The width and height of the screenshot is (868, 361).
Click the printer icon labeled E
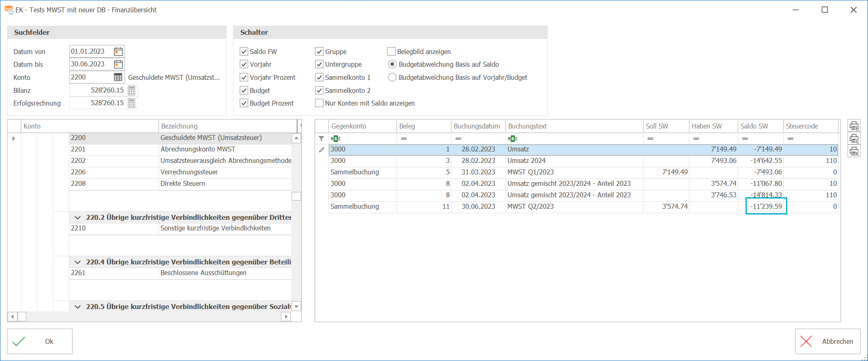pos(854,139)
